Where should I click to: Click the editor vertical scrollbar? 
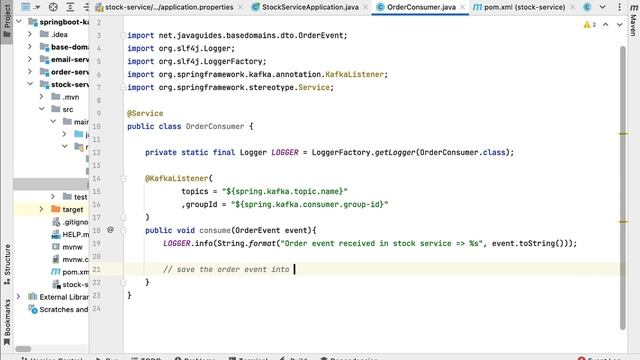pyautogui.click(x=623, y=188)
